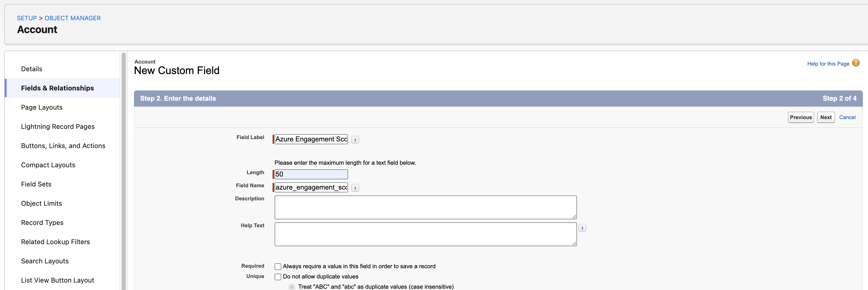Viewport: 868px width, 290px height.
Task: Click the orange help question mark icon
Action: [x=855, y=63]
